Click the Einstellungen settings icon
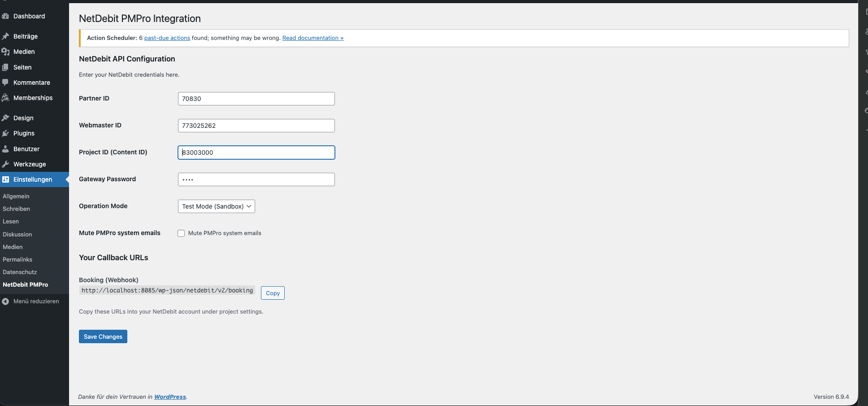Image resolution: width=868 pixels, height=406 pixels. 5,179
